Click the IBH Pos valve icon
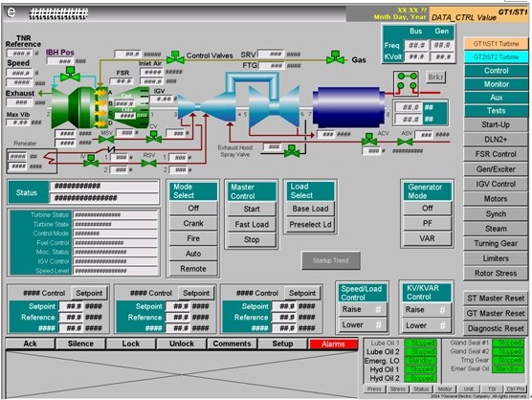Screen dimensions: 532x400 70,75
